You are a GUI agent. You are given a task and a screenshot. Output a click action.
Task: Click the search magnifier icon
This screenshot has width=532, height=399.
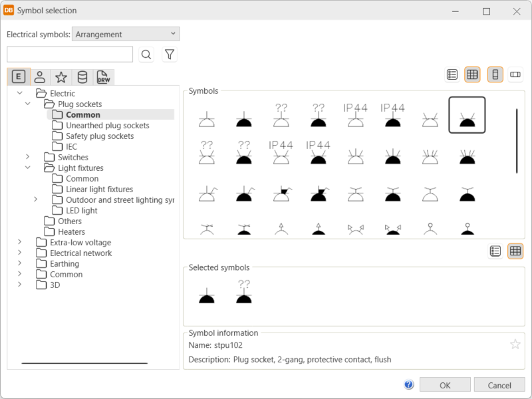(x=146, y=55)
